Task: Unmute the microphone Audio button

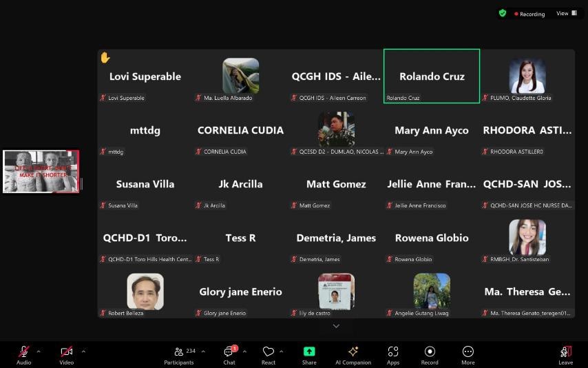Action: point(23,355)
